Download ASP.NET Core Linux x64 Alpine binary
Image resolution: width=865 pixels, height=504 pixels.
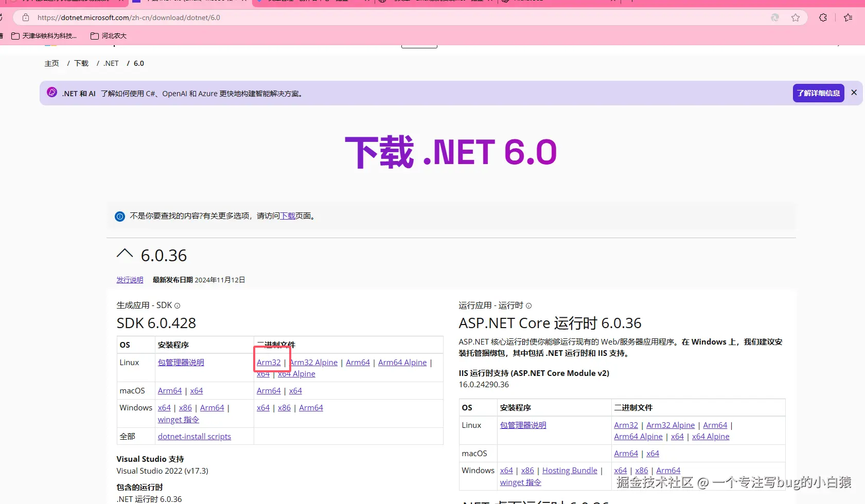coord(711,437)
